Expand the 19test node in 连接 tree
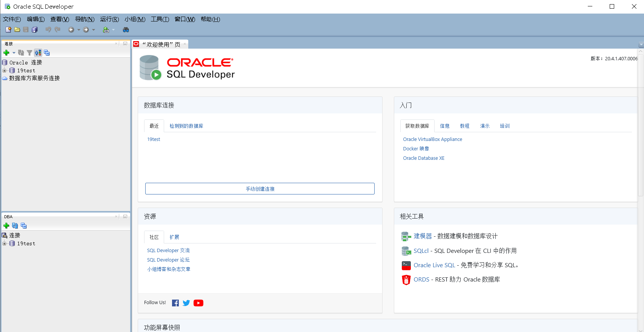The image size is (644, 332). pos(4,70)
